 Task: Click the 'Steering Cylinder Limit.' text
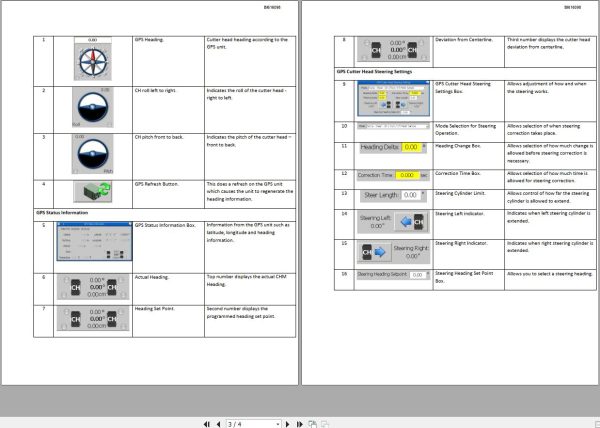461,194
